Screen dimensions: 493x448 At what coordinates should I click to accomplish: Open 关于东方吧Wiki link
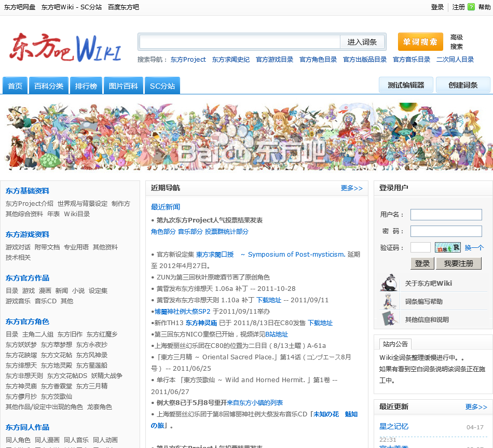(x=428, y=283)
